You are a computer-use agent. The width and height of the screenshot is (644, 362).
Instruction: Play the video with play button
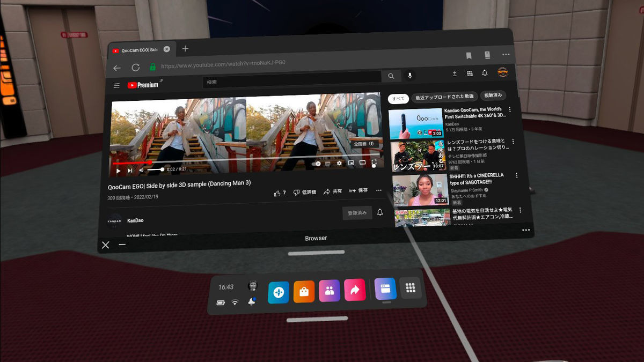[x=119, y=171]
